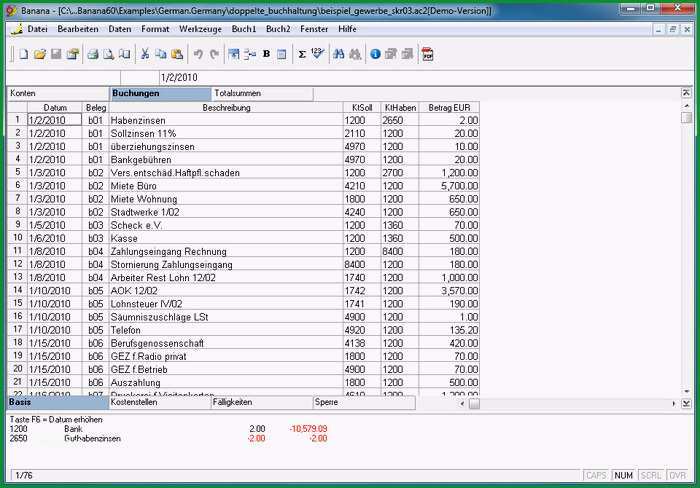This screenshot has width=700, height=488.
Task: Click the KtSoll column header
Action: [x=362, y=108]
